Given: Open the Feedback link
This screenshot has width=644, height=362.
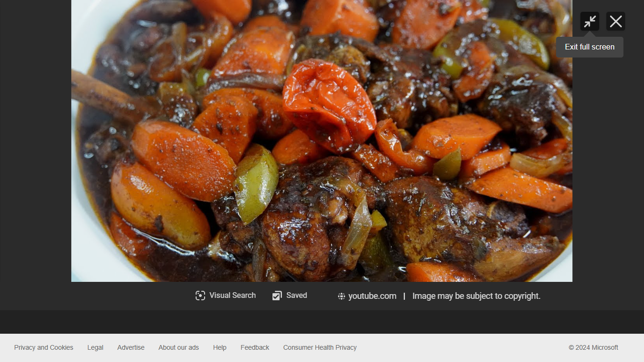Looking at the screenshot, I should [255, 347].
